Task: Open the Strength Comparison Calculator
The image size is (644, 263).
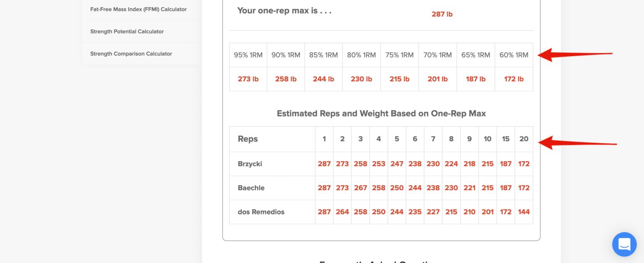Action: pyautogui.click(x=131, y=54)
